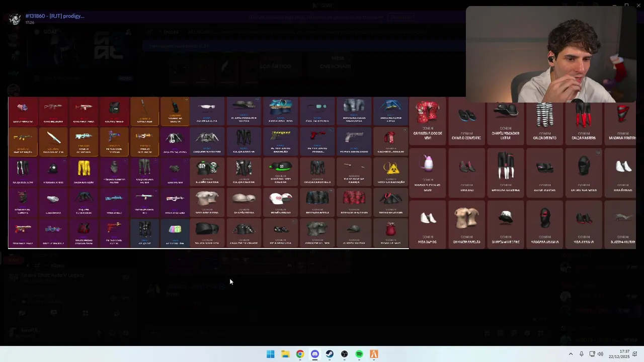Click the microphone tray icon
Image resolution: width=644 pixels, height=362 pixels.
tap(581, 354)
